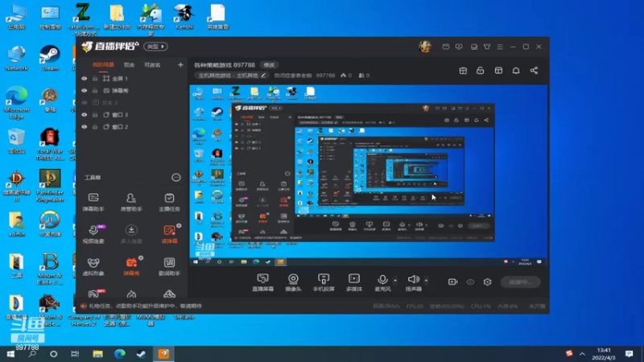Viewport: 644px width, 362px height.
Task: Add a 摄像头 camera source
Action: click(x=293, y=282)
